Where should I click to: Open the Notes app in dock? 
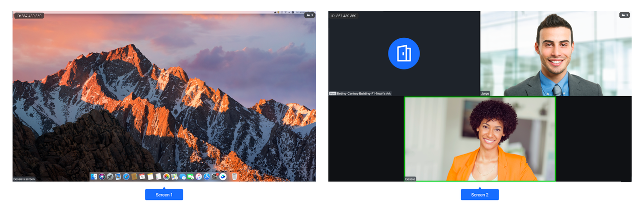coord(150,177)
